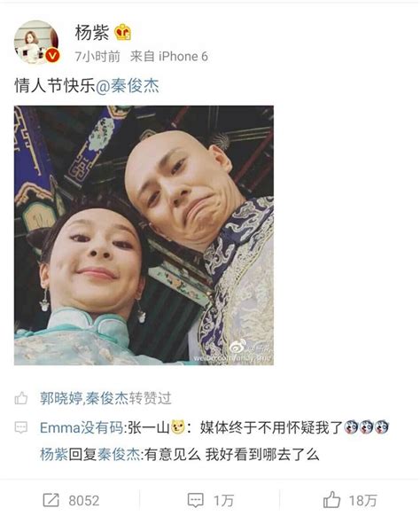
Task: Tap the thumbs-up icon beside 转赞过
Action: (x=21, y=398)
